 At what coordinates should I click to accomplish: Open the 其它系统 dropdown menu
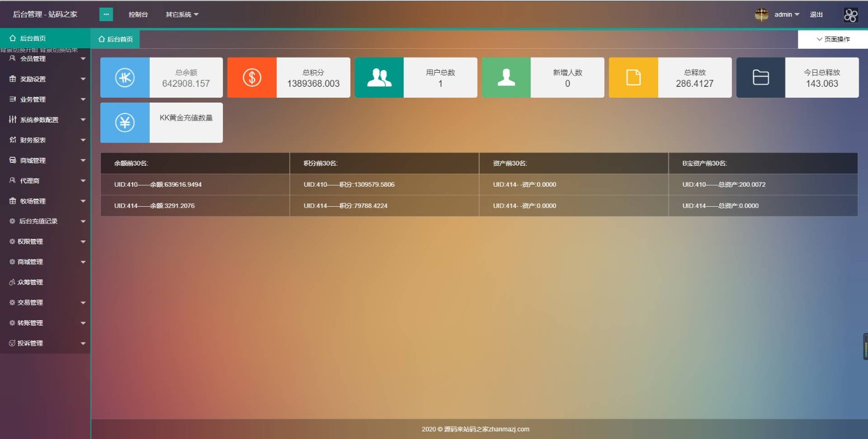pos(182,15)
